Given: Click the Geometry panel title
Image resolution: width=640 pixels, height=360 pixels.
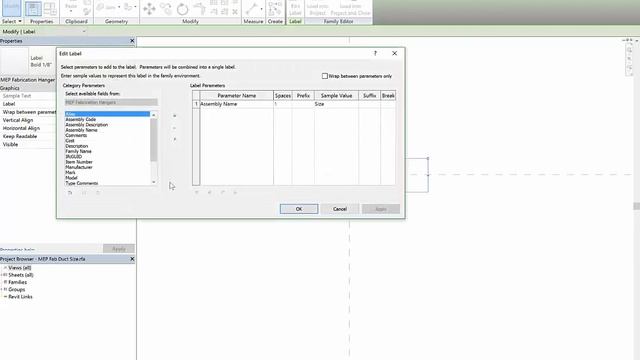Looking at the screenshot, I should click(x=116, y=21).
